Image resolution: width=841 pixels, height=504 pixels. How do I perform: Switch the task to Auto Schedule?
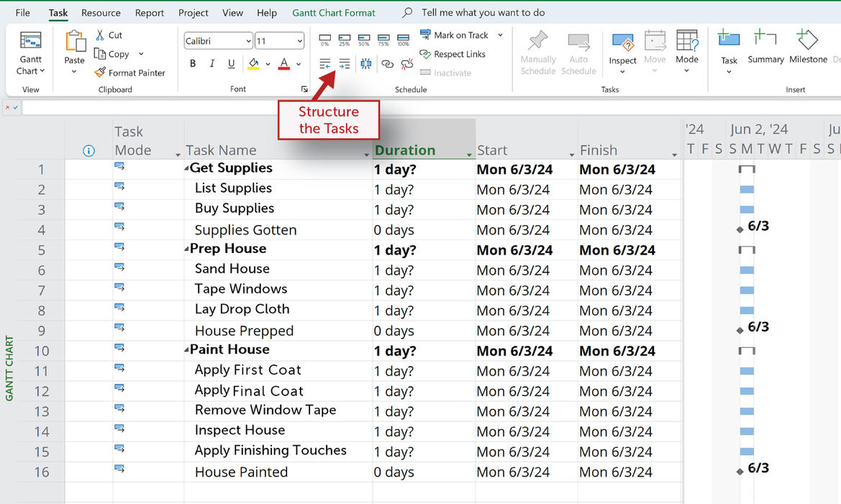click(x=578, y=52)
